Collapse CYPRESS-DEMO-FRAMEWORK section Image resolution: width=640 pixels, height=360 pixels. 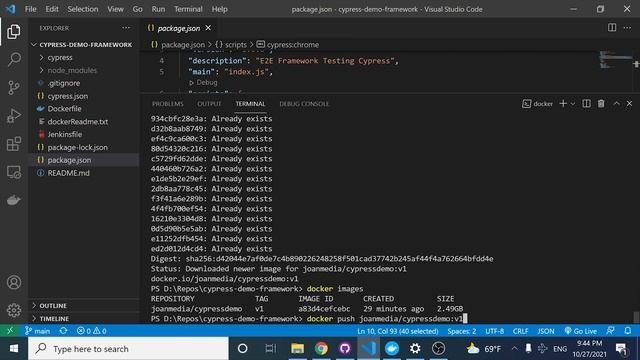click(x=85, y=44)
